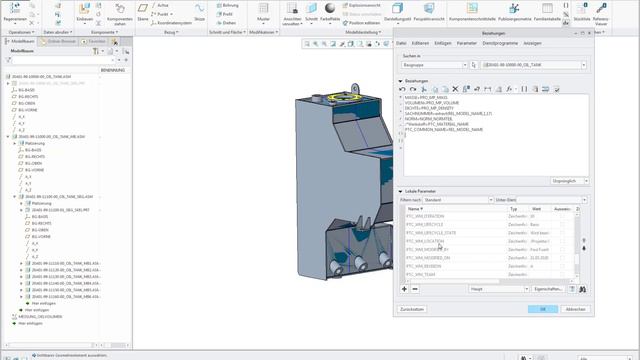Open the Parameter menu
The width and height of the screenshot is (640, 360).
click(x=467, y=43)
